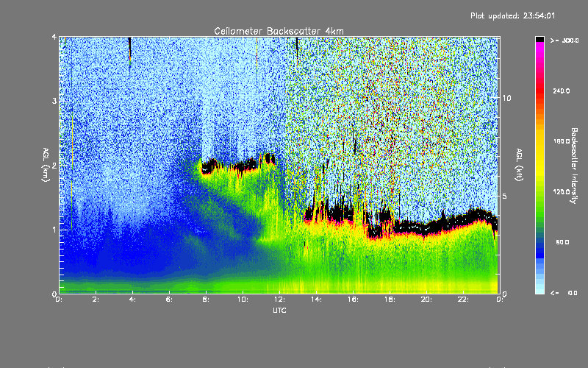Click the '10' tick on kft axis
The image size is (588, 368).
(x=506, y=98)
